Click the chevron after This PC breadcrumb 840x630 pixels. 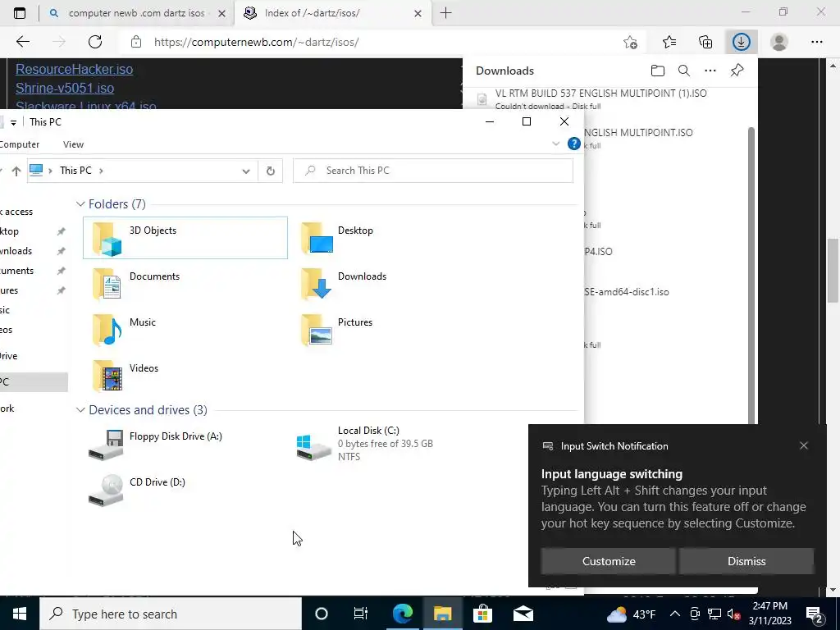101,171
